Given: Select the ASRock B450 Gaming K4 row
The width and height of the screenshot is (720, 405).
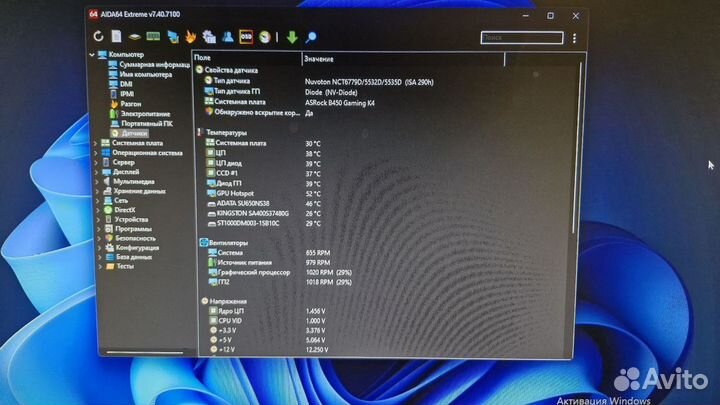Looking at the screenshot, I should click(x=290, y=102).
